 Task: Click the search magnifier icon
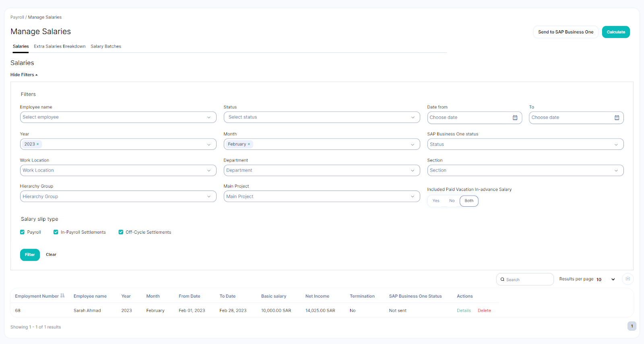pyautogui.click(x=502, y=280)
